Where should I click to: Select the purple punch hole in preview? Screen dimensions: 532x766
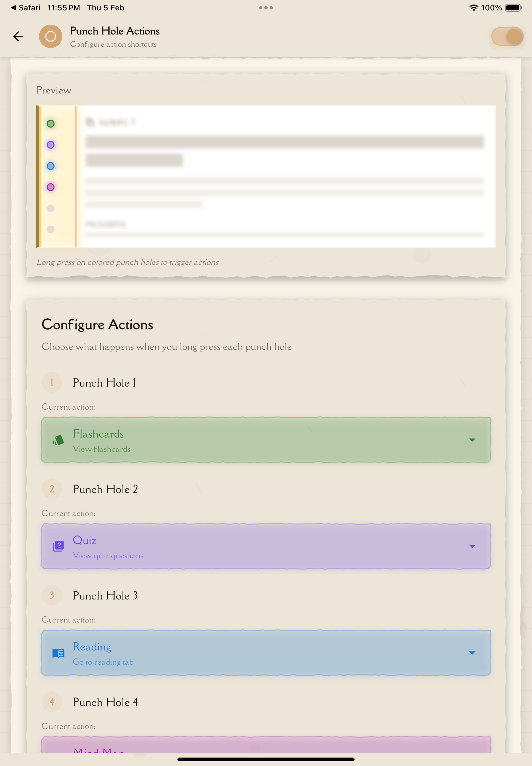(50, 145)
